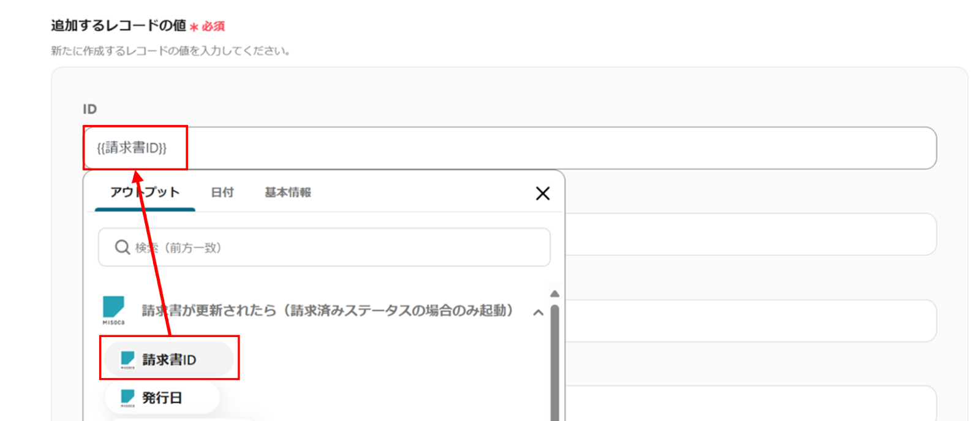Select the 発行日 output item

pyautogui.click(x=162, y=398)
